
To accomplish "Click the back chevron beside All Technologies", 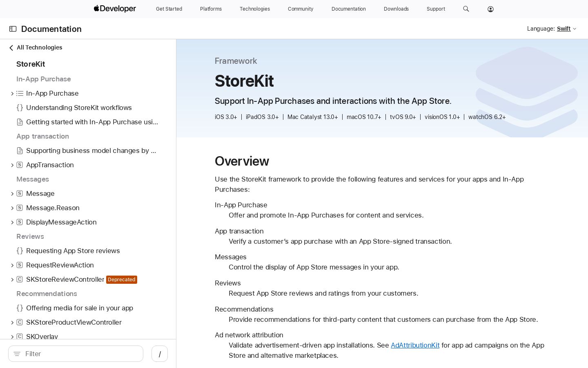I will coord(11,48).
